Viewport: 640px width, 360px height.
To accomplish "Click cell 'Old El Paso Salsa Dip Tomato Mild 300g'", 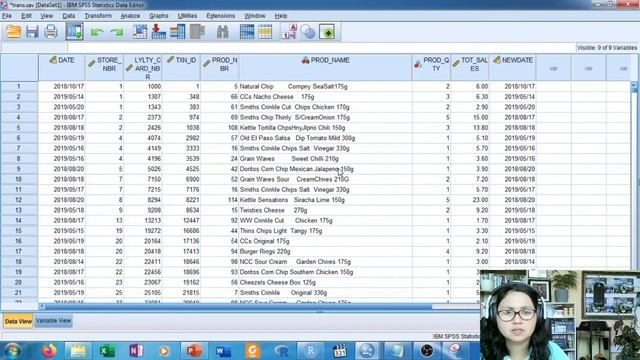I will tap(325, 138).
